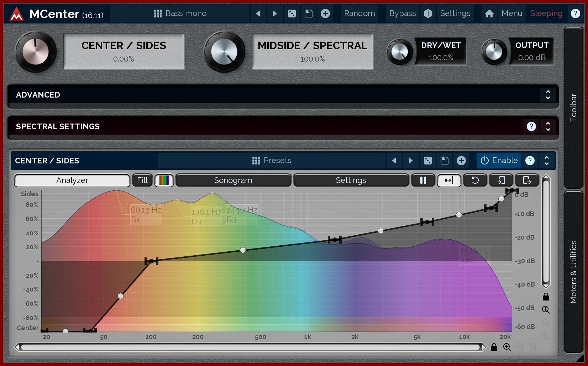Previous Center / Sides graph preset arrow
Viewport: 588px width, 366px height.
click(394, 161)
